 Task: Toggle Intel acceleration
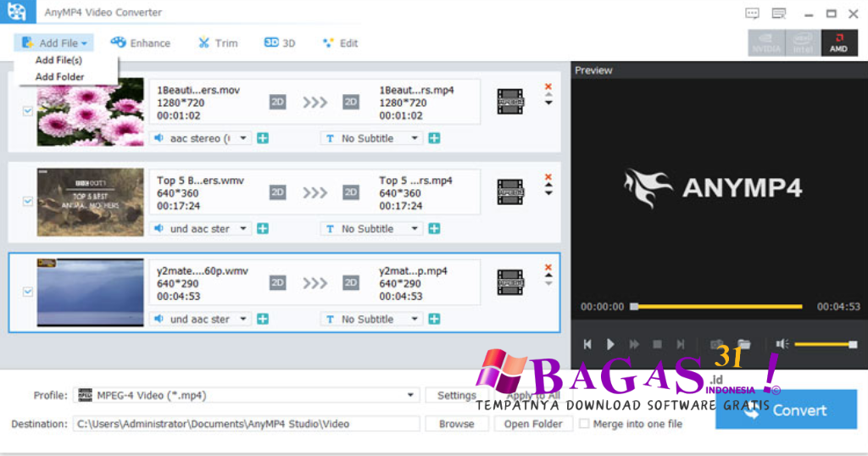pos(803,42)
